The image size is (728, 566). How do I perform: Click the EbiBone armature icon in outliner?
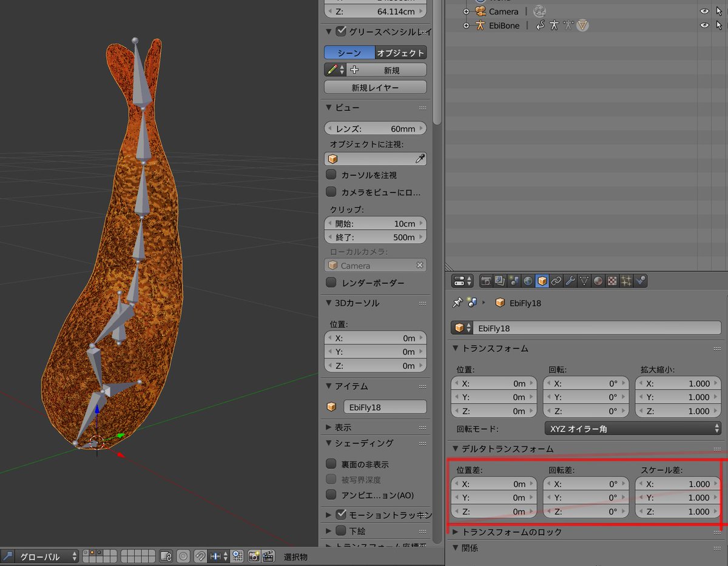480,25
